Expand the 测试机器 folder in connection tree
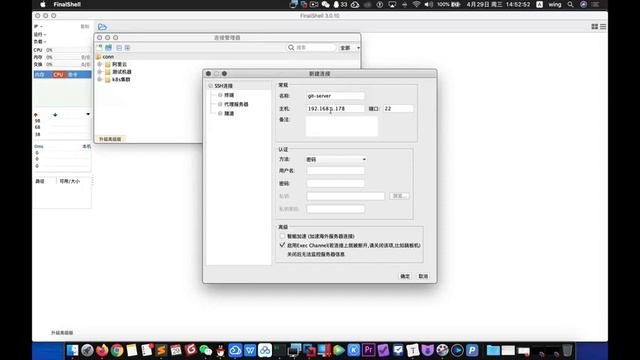This screenshot has height=360, width=640. point(100,71)
